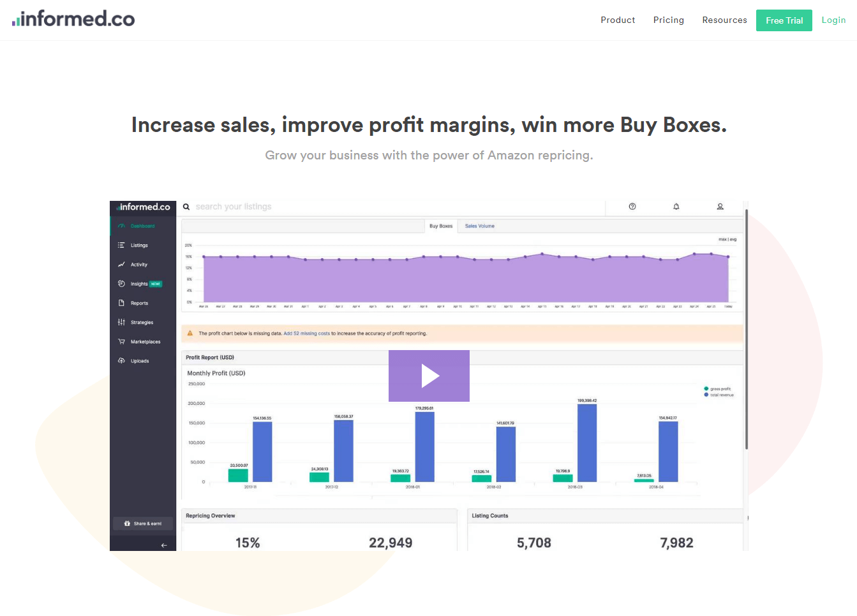Collapse the sidebar with the left arrow
The width and height of the screenshot is (857, 616).
click(x=164, y=545)
